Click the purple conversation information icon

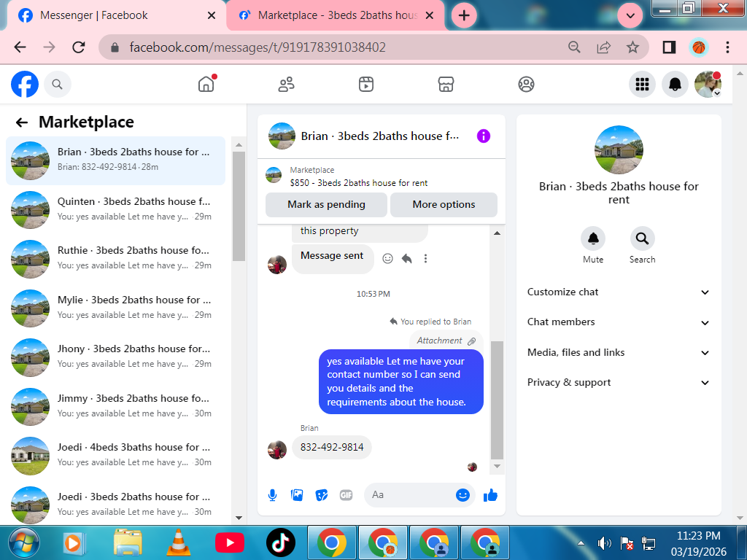click(x=483, y=136)
